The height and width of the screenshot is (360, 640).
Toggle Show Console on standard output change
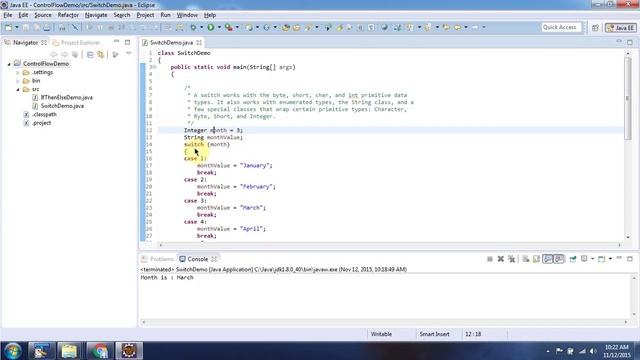coord(548,259)
